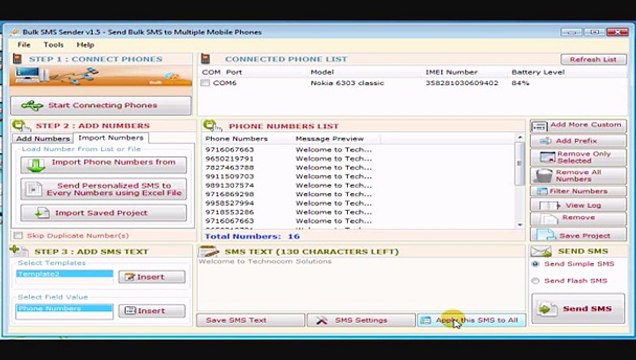Select phone number 9911509703 row
Image resolution: width=636 pixels, height=360 pixels.
coord(359,176)
